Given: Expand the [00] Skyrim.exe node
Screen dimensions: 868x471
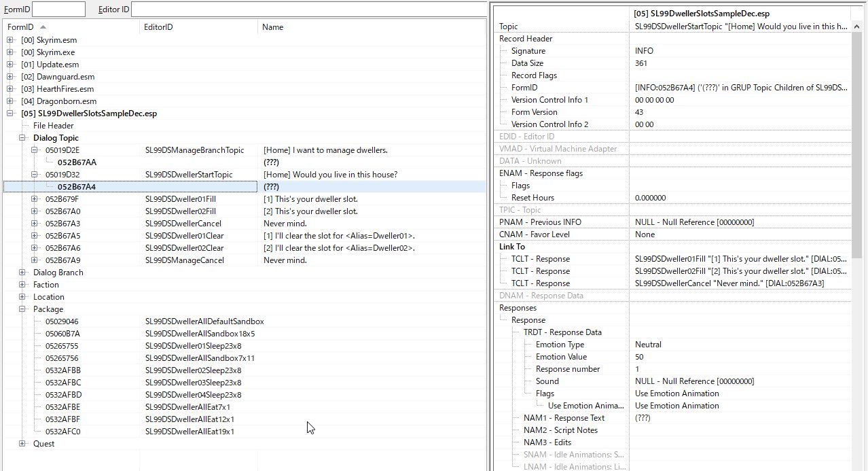Looking at the screenshot, I should [x=10, y=52].
